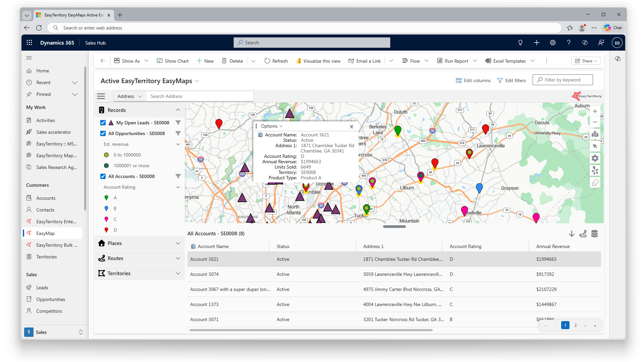
Task: Click the map eraser tool icon
Action: tap(595, 183)
